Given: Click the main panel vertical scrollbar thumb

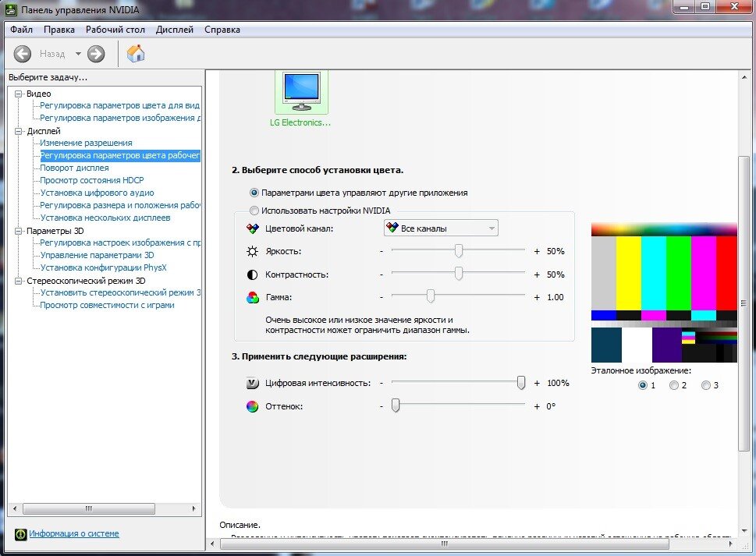Looking at the screenshot, I should click(x=744, y=303).
